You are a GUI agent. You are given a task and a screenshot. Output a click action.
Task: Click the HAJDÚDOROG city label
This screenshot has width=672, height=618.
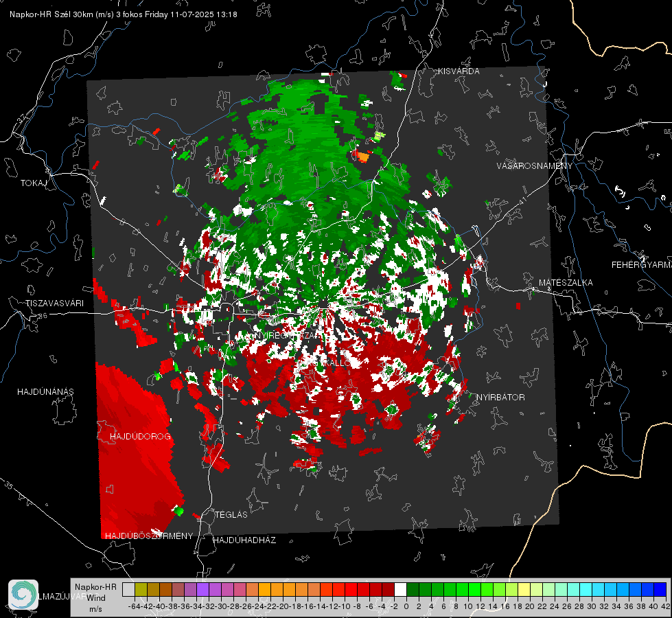(140, 437)
